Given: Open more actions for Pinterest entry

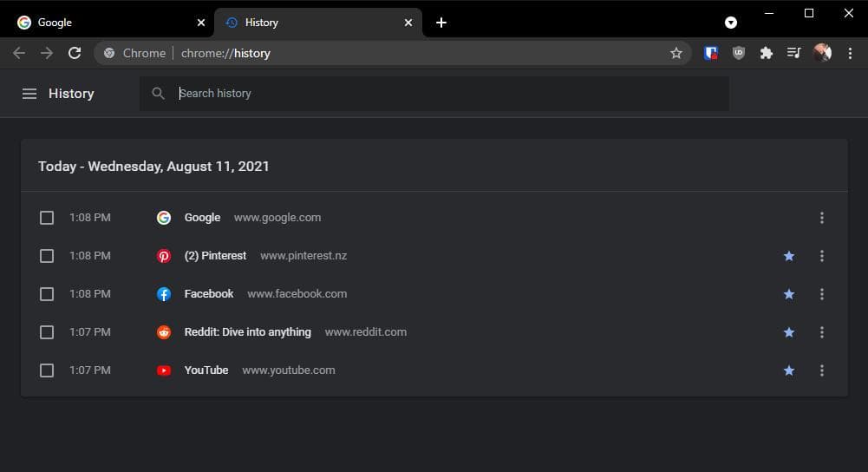Looking at the screenshot, I should 822,256.
